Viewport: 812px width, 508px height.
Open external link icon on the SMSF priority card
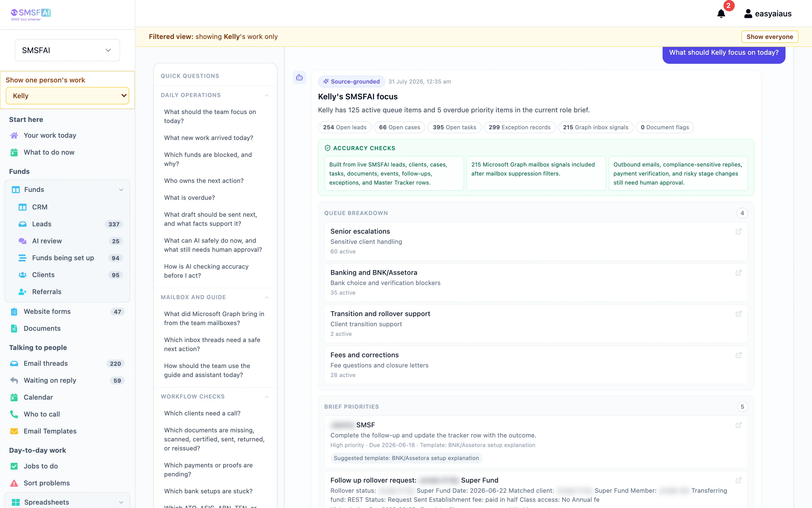pyautogui.click(x=738, y=425)
